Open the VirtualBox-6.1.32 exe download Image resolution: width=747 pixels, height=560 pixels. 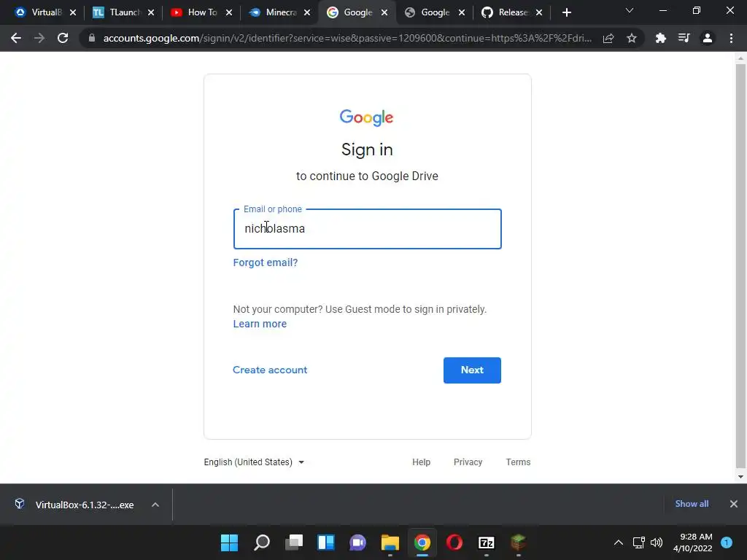75,505
